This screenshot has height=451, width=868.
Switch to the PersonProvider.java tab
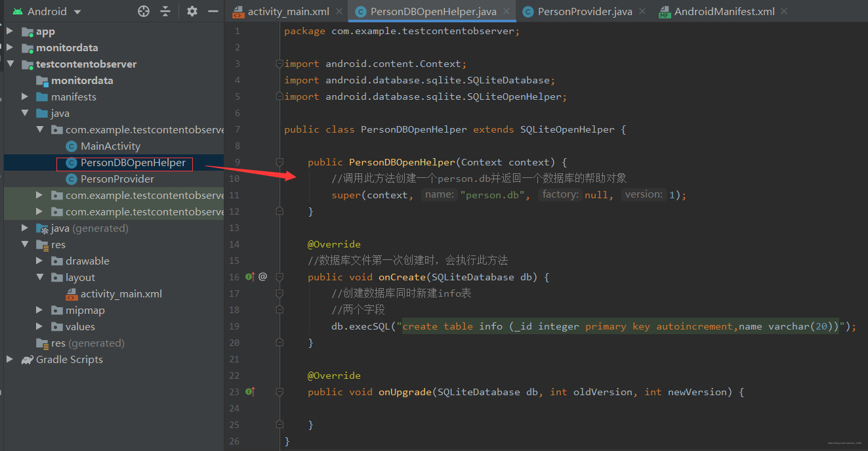pos(585,11)
